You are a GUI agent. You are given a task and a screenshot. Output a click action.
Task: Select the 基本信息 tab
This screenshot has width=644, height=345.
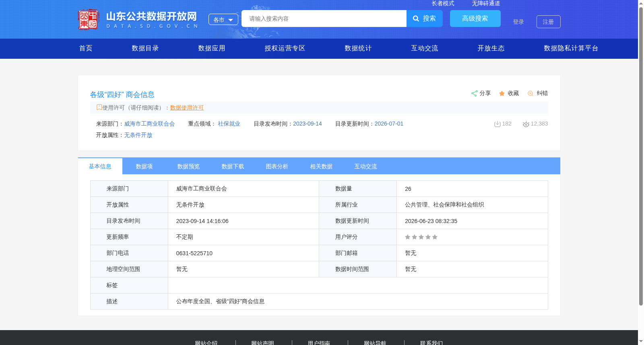pos(100,166)
